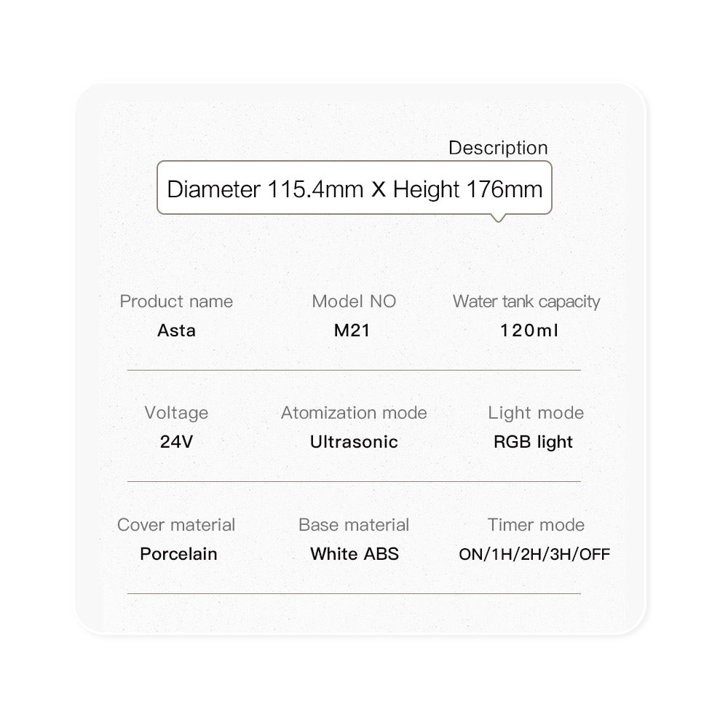This screenshot has width=728, height=728.
Task: Select the 120ml capacity value
Action: pos(529,331)
